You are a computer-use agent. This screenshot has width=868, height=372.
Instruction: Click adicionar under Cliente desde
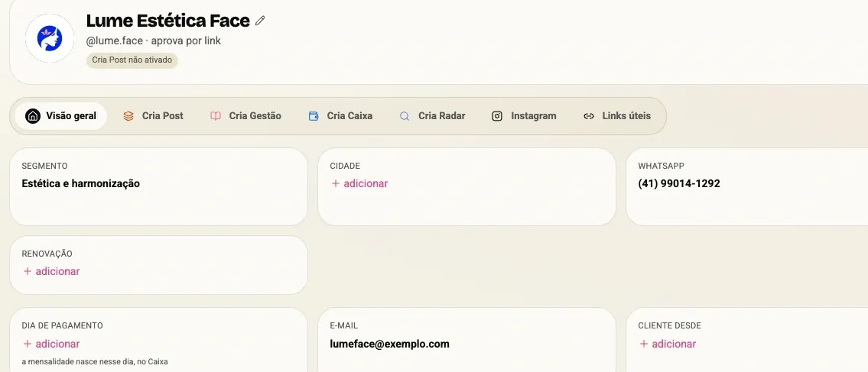coord(668,344)
